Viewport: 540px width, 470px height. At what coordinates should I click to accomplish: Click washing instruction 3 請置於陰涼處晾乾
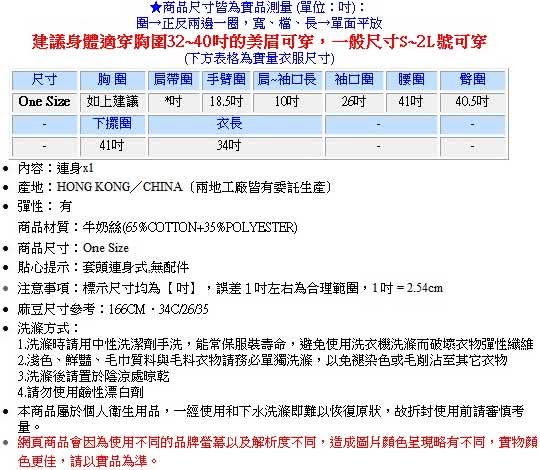(x=93, y=376)
